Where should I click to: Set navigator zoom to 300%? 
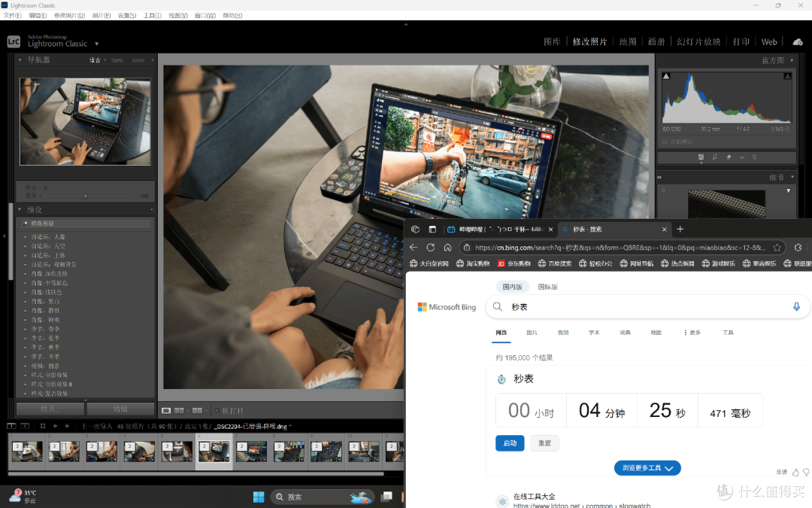pyautogui.click(x=138, y=61)
